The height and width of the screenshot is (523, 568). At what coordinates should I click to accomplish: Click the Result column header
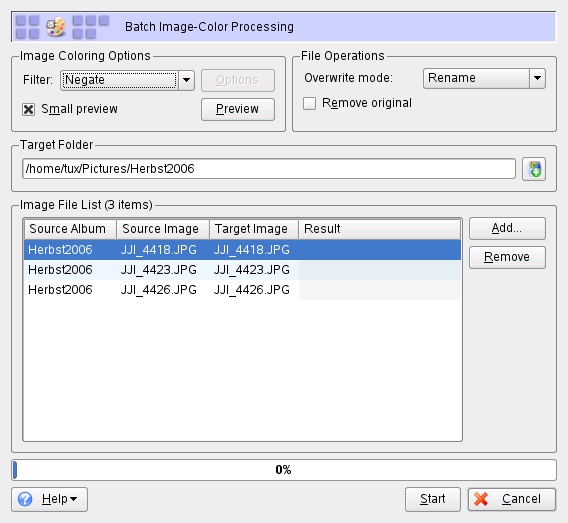[x=380, y=229]
